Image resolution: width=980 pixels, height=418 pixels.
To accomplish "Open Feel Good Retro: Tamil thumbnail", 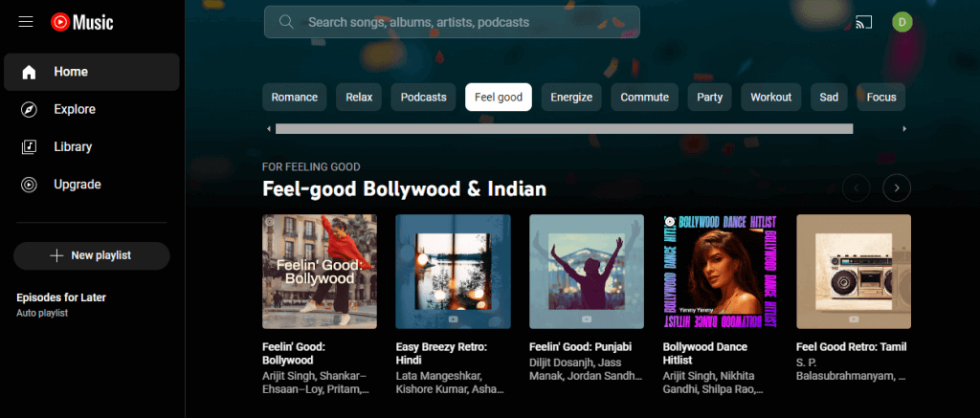I will (854, 272).
